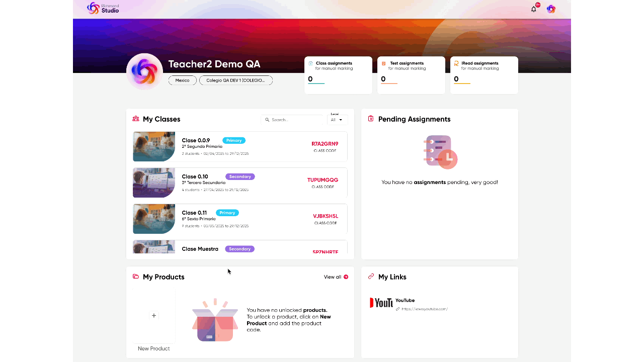Open the Class assignments for manual marking card
Screen dimensions: 644x362
coord(338,75)
